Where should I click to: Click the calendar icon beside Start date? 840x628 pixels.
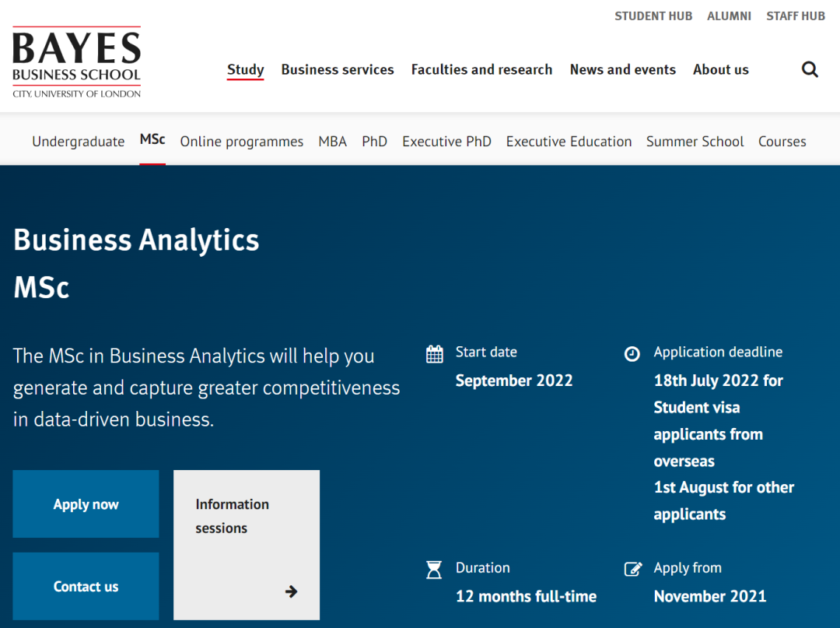point(435,354)
